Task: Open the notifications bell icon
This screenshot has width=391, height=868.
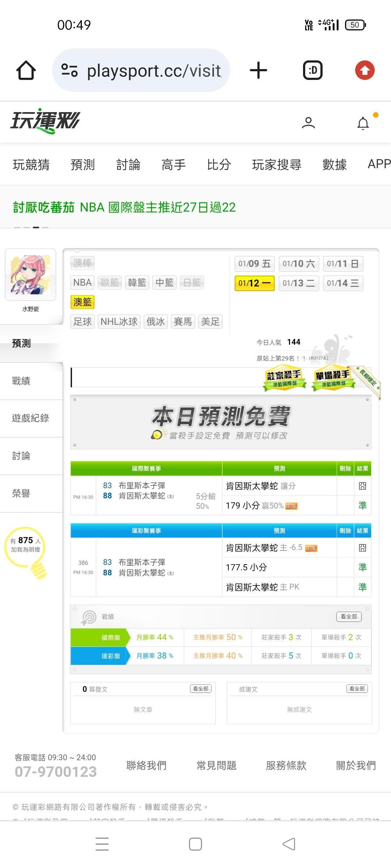Action: 363,123
